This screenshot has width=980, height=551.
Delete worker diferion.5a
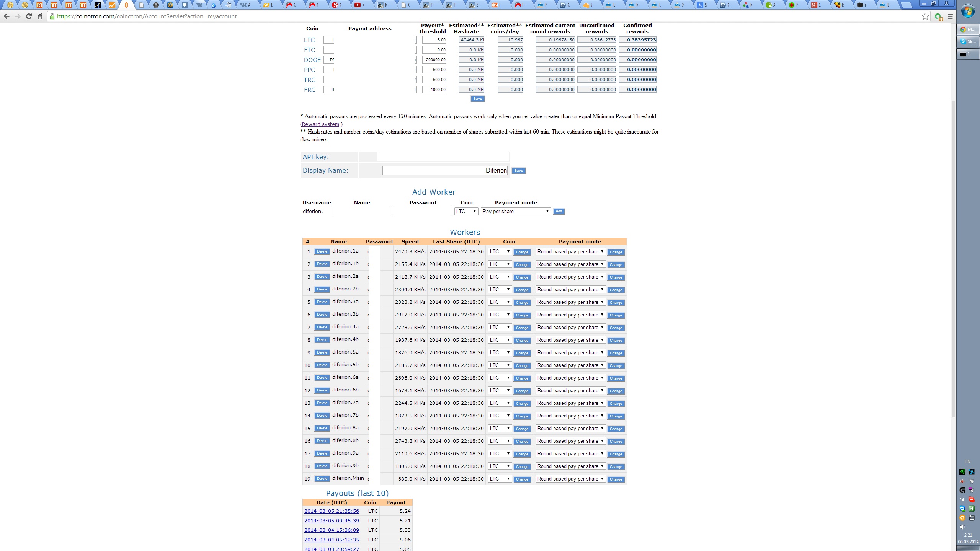click(322, 352)
